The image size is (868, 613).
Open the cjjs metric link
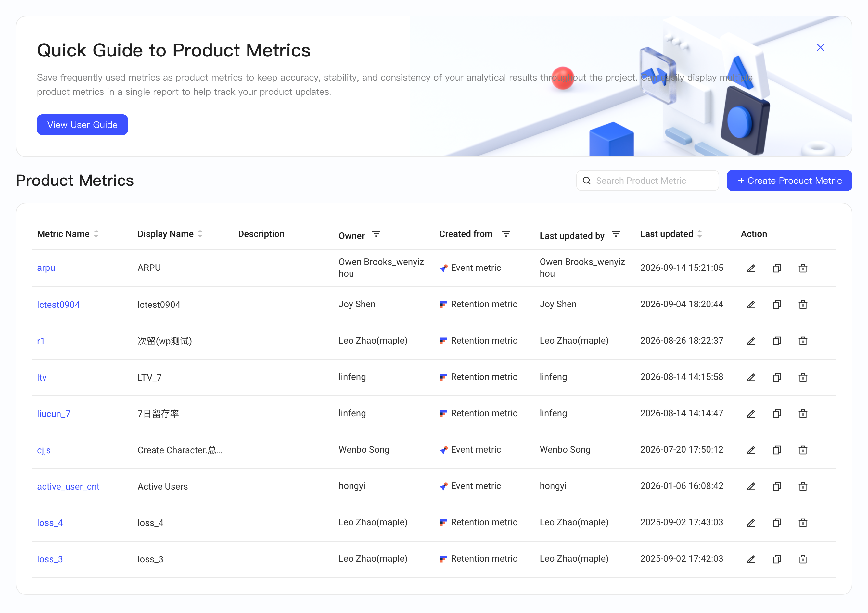click(x=44, y=450)
